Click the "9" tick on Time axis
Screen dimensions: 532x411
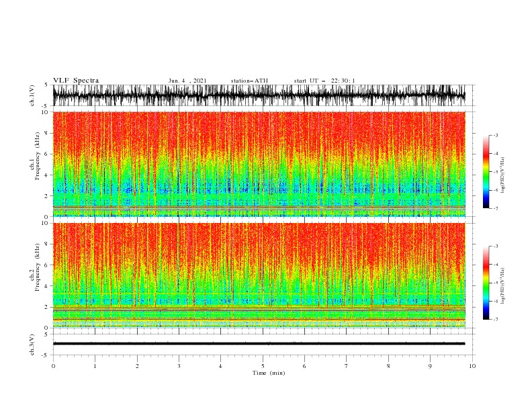[x=430, y=366]
